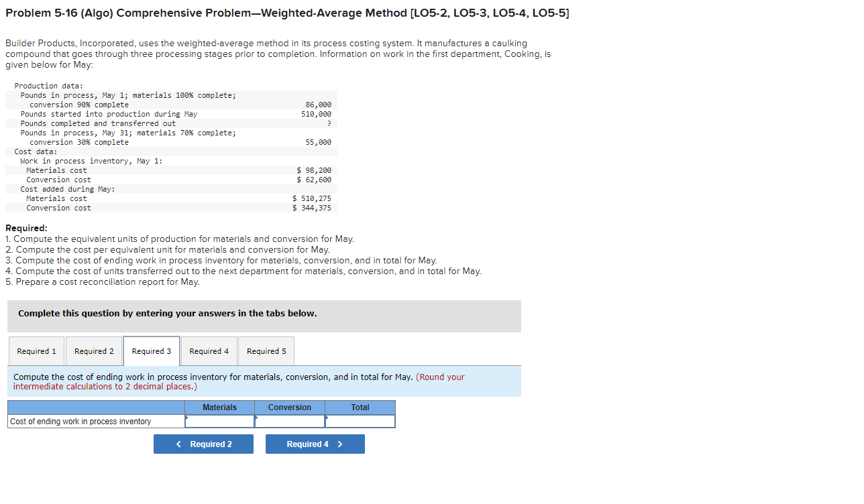Go to the Required 5 tab
This screenshot has height=504, width=864.
coord(266,351)
